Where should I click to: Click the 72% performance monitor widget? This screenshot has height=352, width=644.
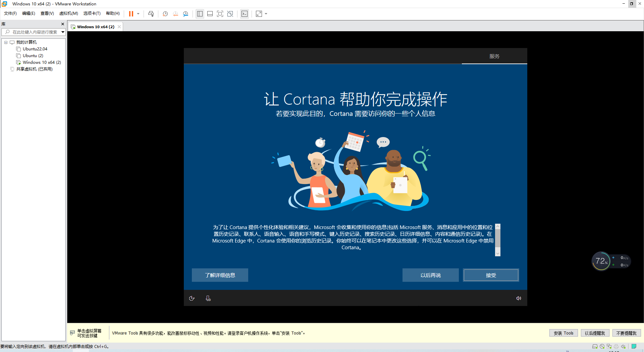click(601, 261)
